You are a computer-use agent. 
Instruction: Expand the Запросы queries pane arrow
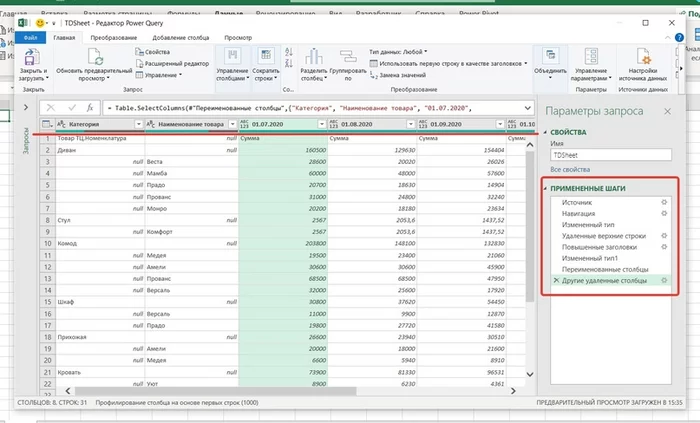point(26,108)
